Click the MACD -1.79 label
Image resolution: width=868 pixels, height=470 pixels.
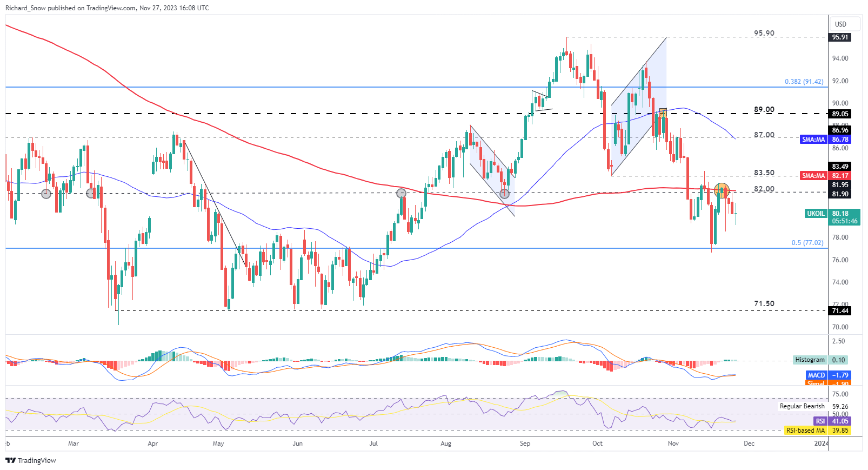pos(829,375)
